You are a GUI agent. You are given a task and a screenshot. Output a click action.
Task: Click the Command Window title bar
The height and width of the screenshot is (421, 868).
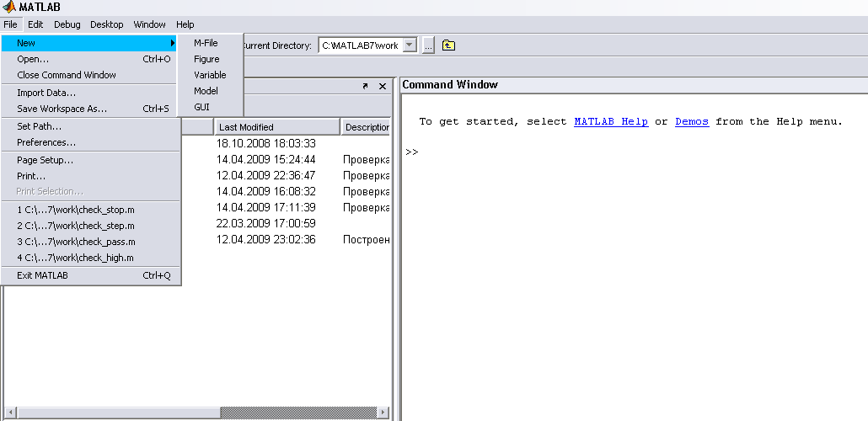[633, 85]
